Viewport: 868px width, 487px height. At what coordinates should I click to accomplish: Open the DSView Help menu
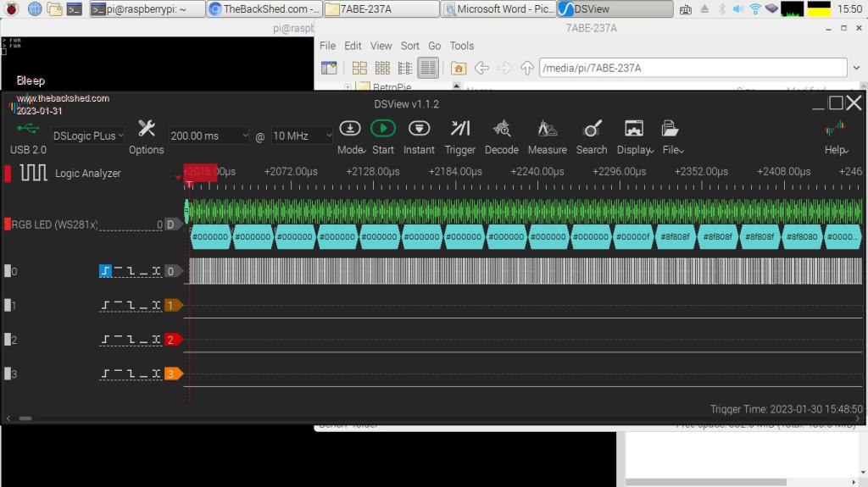836,129
